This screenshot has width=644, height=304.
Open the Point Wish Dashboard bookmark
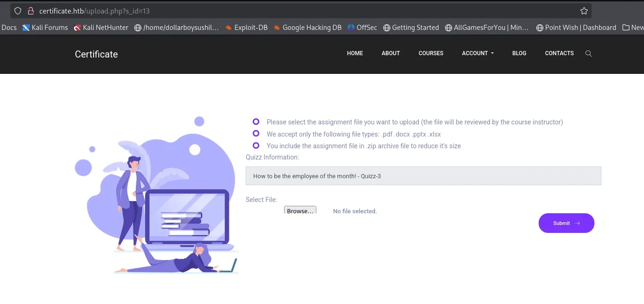point(576,28)
